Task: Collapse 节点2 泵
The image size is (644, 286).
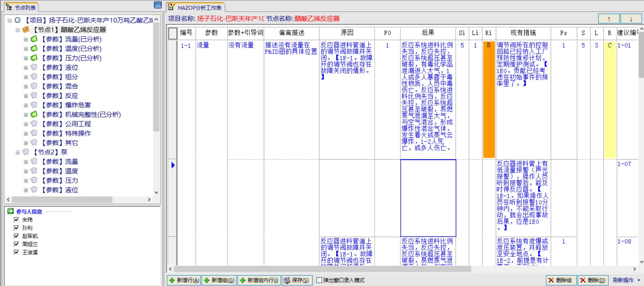Action: coord(18,152)
